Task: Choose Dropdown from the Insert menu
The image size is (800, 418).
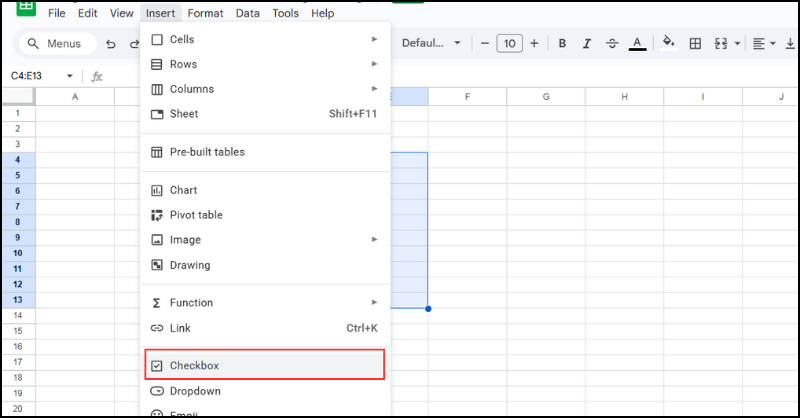Action: pos(265,391)
